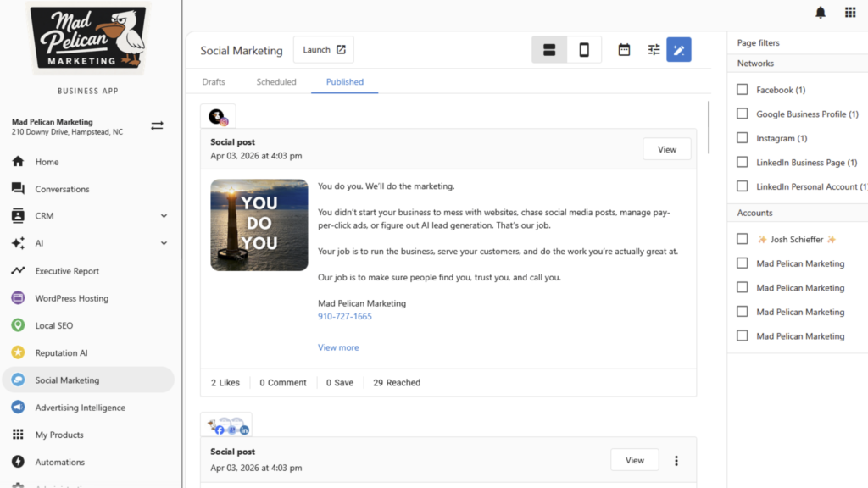This screenshot has height=488, width=868.
Task: Expand the CRM sidebar section
Action: [x=163, y=216]
